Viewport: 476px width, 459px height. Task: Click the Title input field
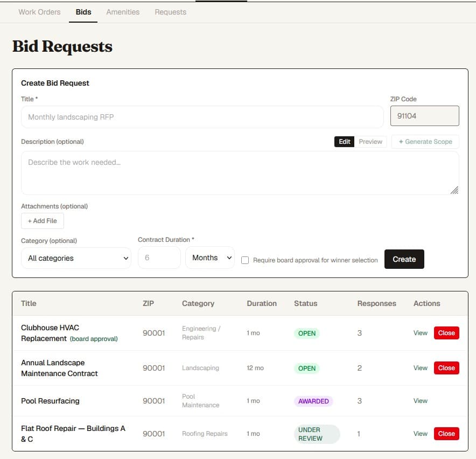tap(202, 117)
